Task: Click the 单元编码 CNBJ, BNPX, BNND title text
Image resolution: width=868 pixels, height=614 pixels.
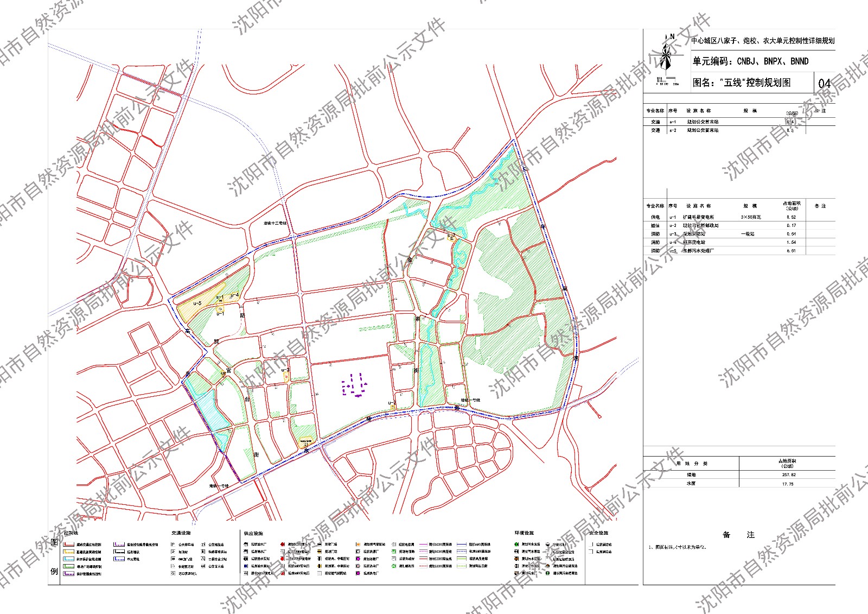Action: (x=750, y=61)
